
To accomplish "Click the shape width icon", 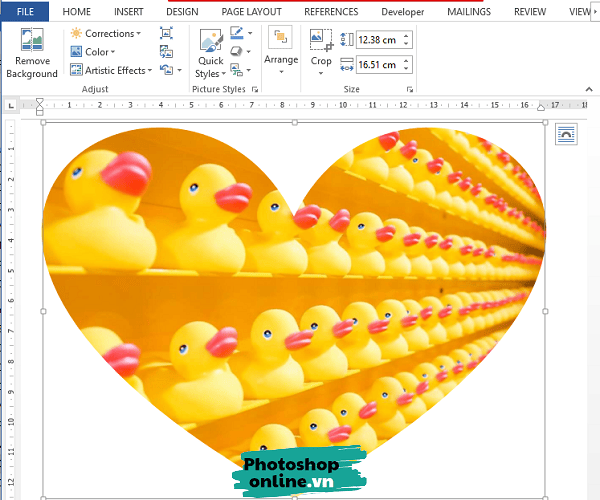I will tap(347, 64).
